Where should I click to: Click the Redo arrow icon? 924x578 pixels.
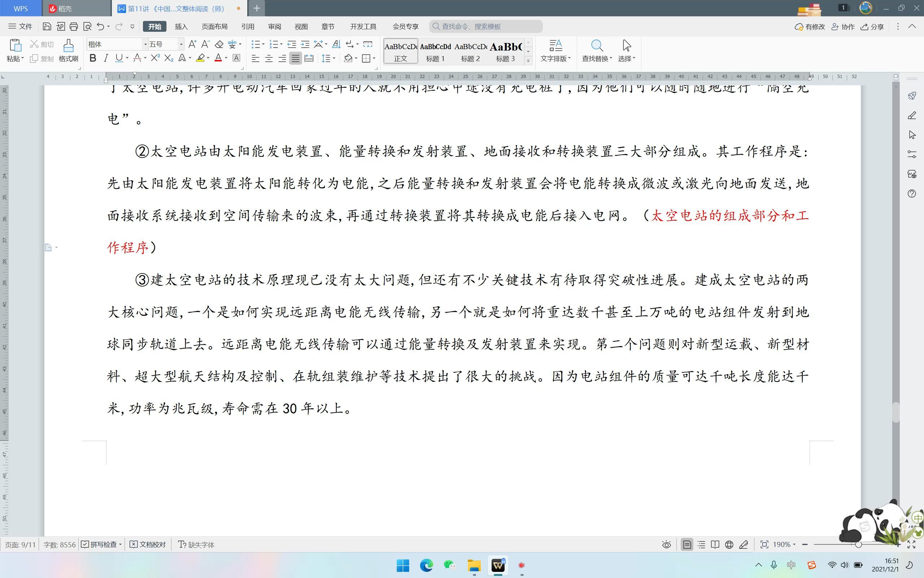click(x=119, y=26)
